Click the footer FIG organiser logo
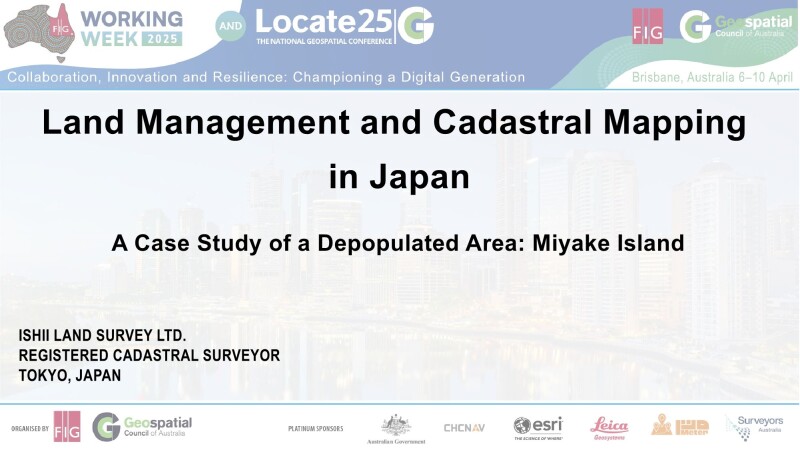Image resolution: width=800 pixels, height=450 pixels. 67,427
